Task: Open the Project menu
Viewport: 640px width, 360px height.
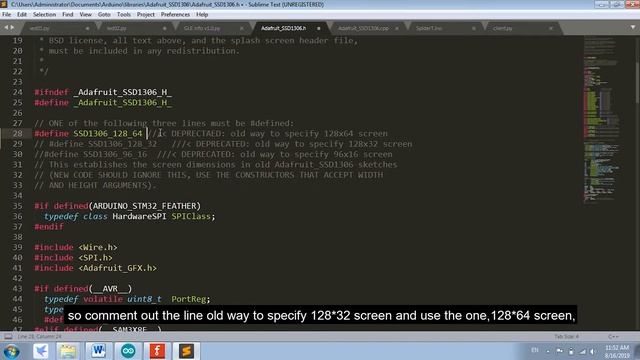Action: (145, 15)
